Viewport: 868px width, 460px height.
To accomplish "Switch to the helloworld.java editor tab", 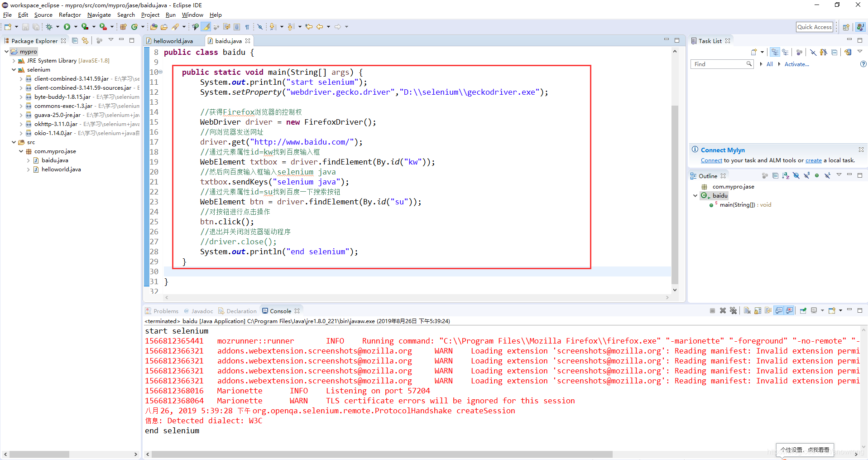I will tap(174, 41).
